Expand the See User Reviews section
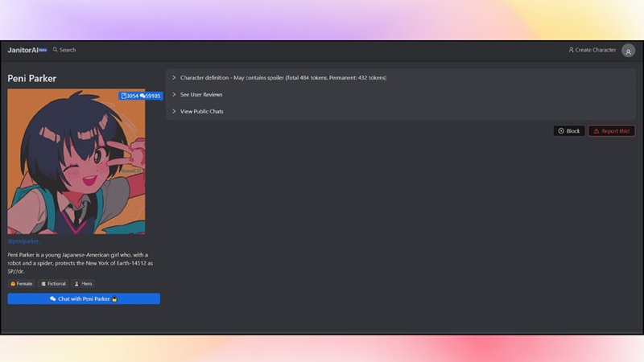Screen dimensions: 644x362 coord(400,94)
